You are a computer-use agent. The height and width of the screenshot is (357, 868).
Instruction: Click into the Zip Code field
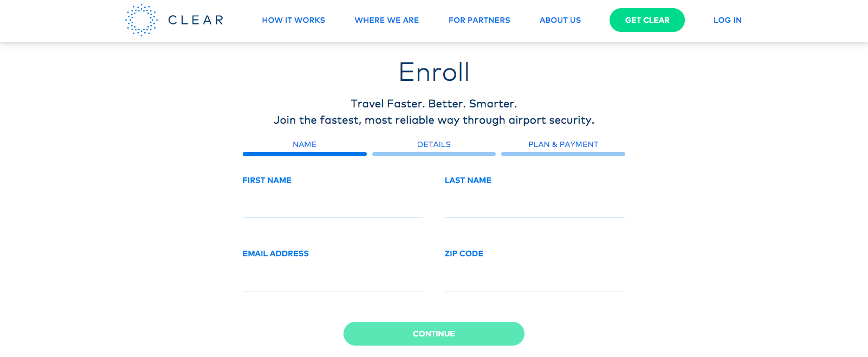[535, 278]
